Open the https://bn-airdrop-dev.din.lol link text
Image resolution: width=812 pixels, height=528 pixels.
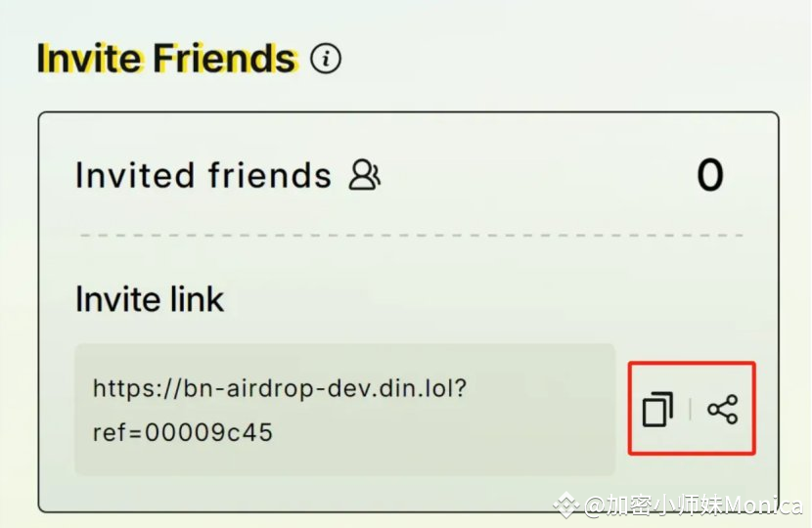[280, 388]
